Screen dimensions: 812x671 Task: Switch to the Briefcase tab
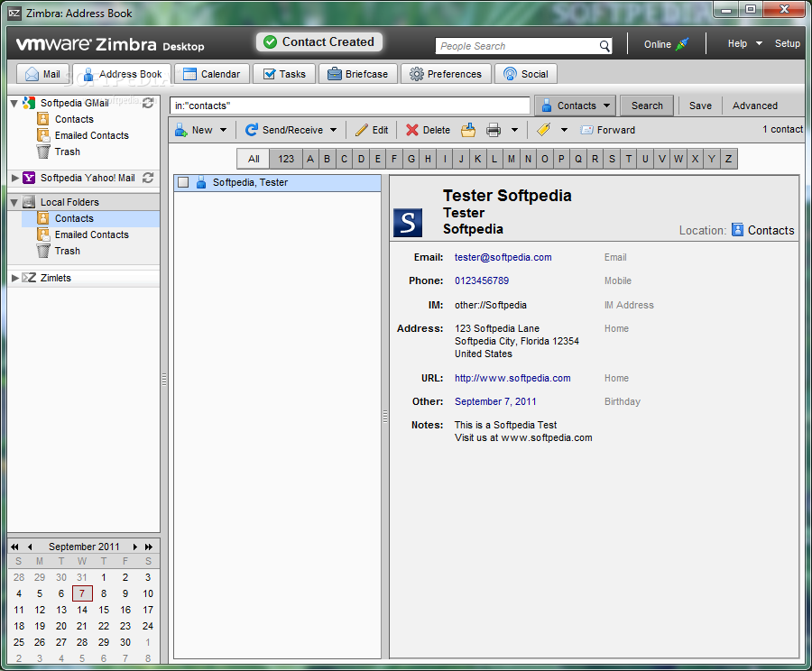(358, 74)
